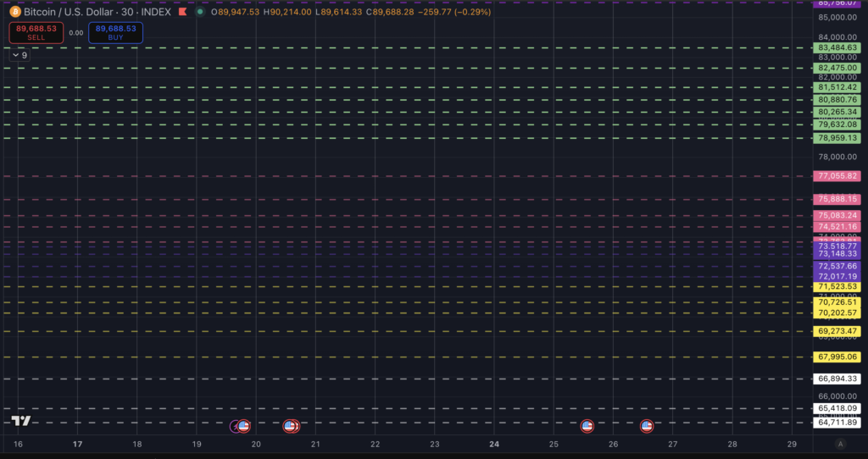Screen dimensions: 868x459
Task: Open the TradingView logo in bottom-left corner
Action: click(x=21, y=421)
